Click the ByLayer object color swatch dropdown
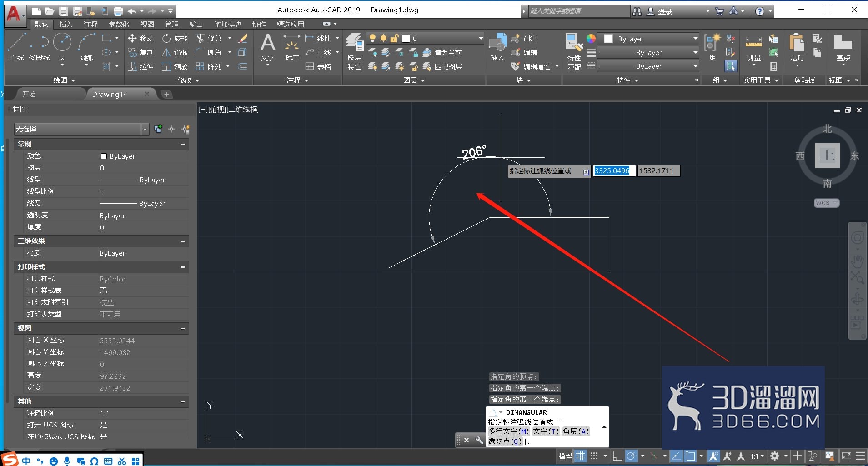 pyautogui.click(x=648, y=39)
